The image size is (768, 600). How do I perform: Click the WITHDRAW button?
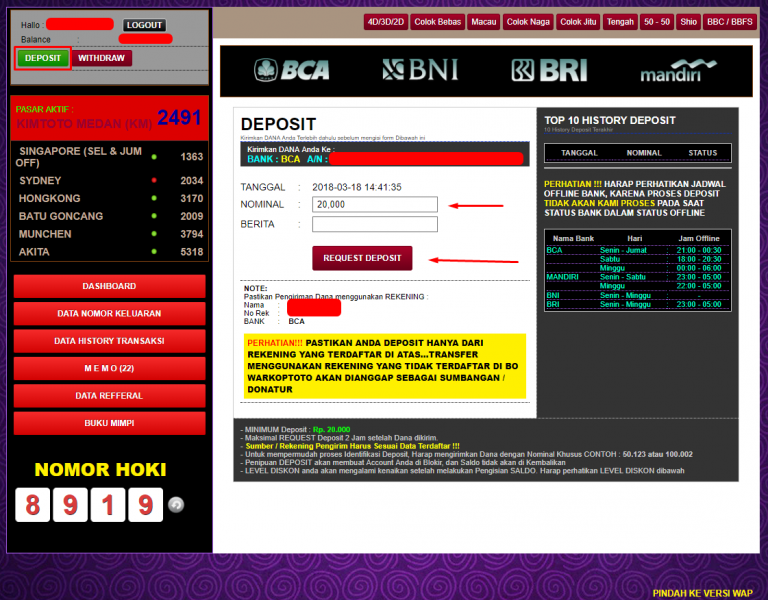coord(101,58)
